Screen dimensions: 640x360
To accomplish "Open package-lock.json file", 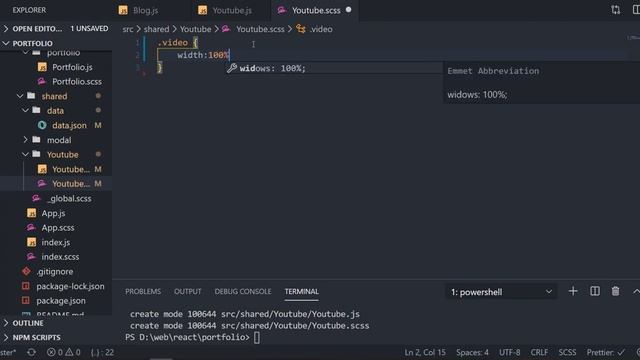I will click(70, 286).
